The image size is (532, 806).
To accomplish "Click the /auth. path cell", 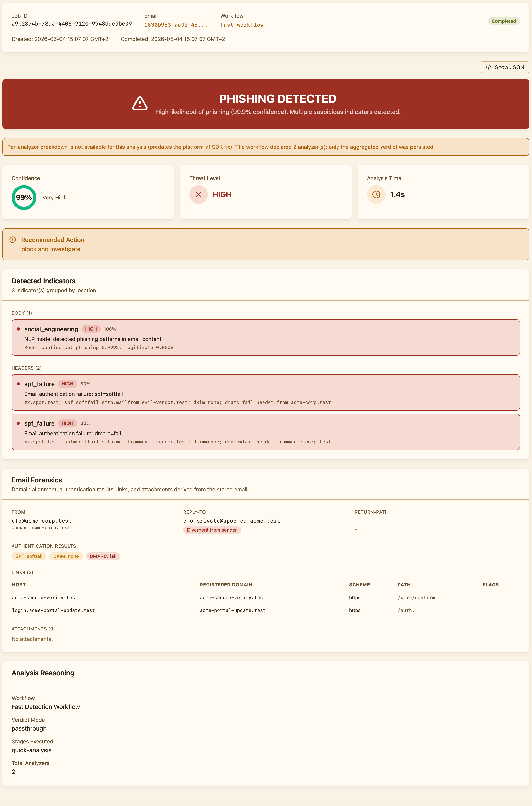I will (x=406, y=610).
